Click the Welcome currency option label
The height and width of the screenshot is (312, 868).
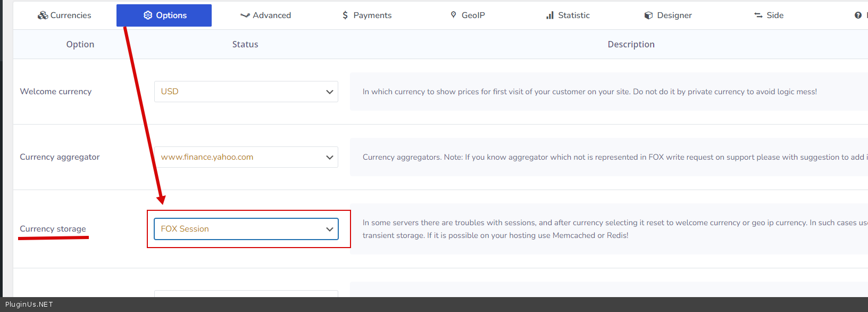[x=56, y=92]
